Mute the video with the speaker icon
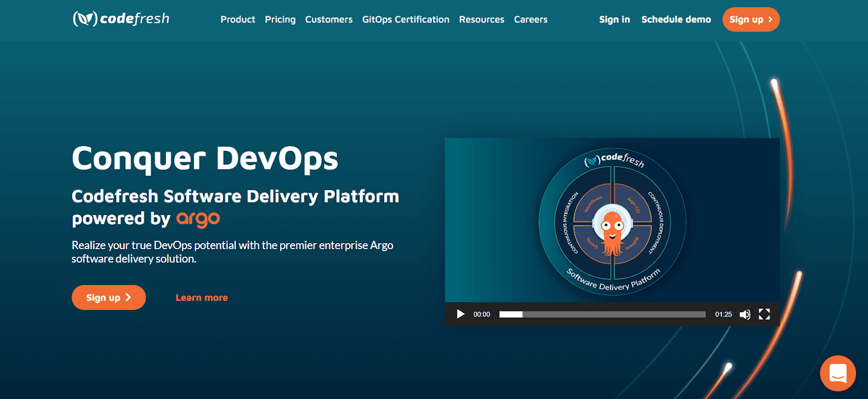 [745, 314]
